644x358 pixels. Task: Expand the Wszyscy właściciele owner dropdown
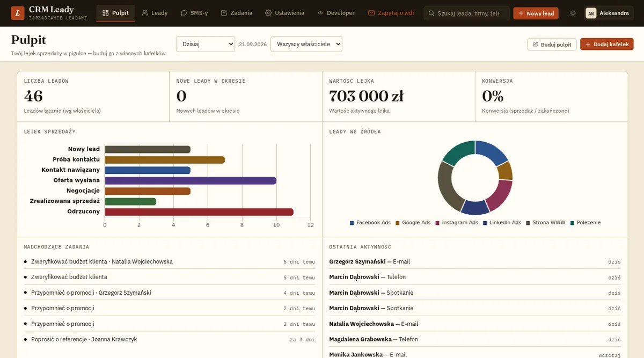tap(306, 44)
